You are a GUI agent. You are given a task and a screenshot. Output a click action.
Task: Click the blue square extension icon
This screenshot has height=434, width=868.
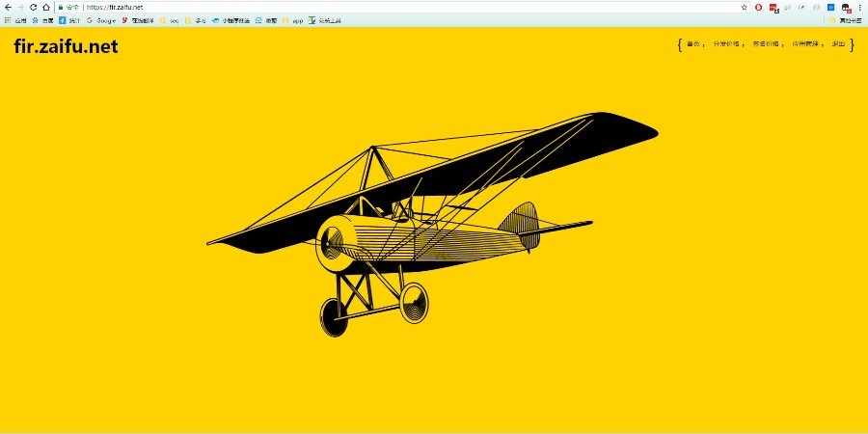click(x=831, y=7)
